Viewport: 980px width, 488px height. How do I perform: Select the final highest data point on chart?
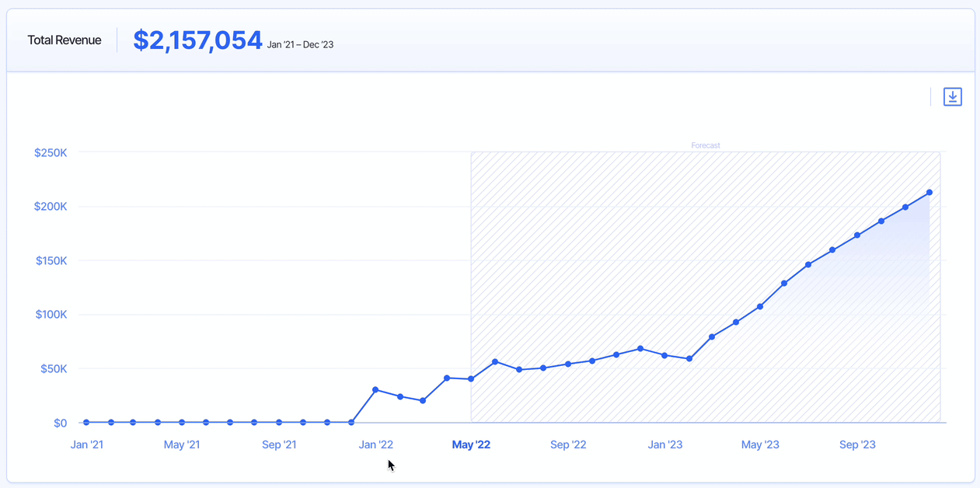tap(929, 193)
